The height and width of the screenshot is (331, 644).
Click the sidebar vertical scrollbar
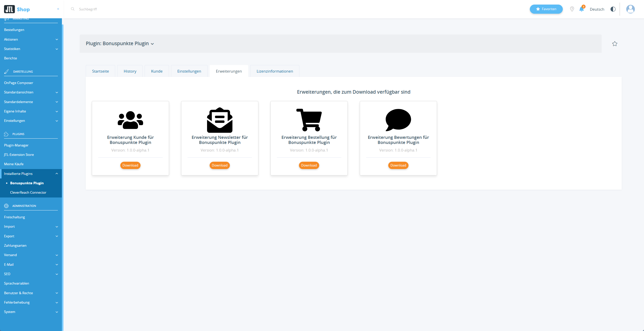pos(63,178)
